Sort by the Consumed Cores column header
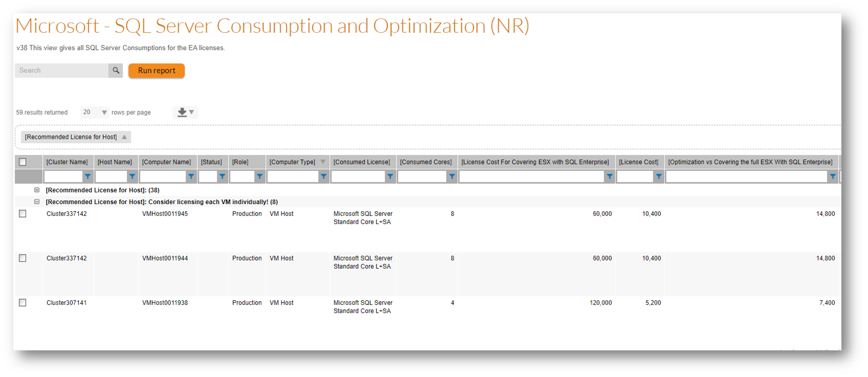This screenshot has width=868, height=377. pos(426,162)
